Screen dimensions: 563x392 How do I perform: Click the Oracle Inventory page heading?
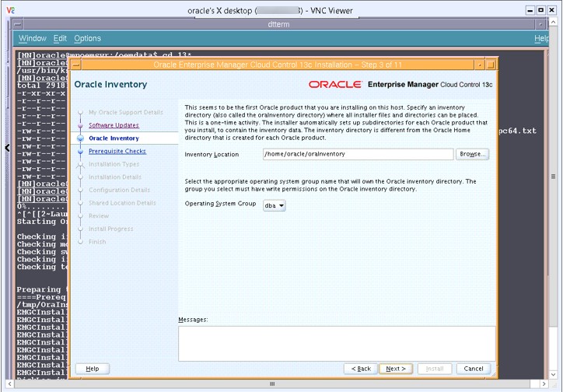click(110, 84)
